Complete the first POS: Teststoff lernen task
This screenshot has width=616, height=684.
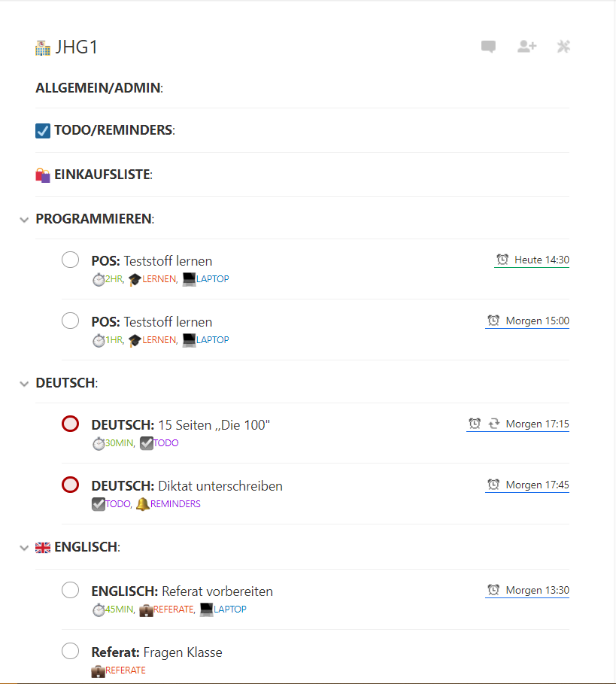pos(70,260)
